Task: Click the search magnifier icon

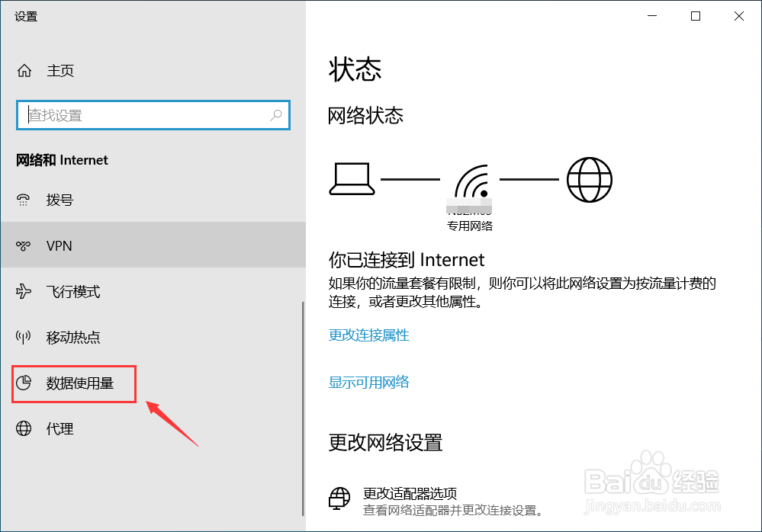Action: (276, 115)
